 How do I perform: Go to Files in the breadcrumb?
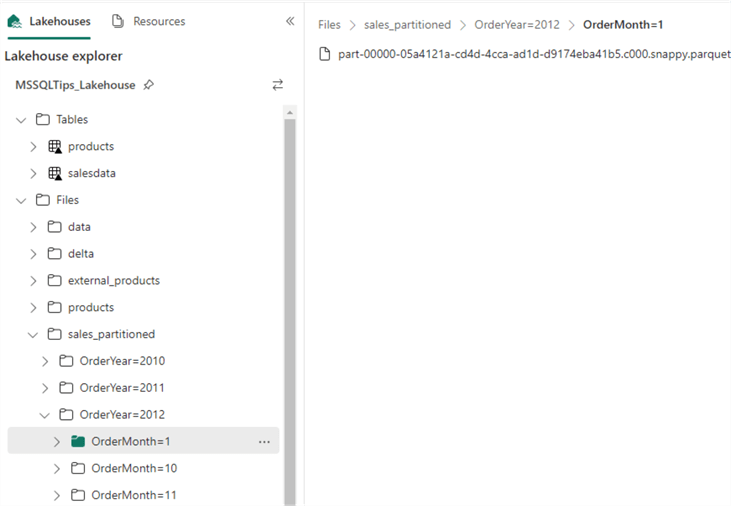[x=329, y=25]
